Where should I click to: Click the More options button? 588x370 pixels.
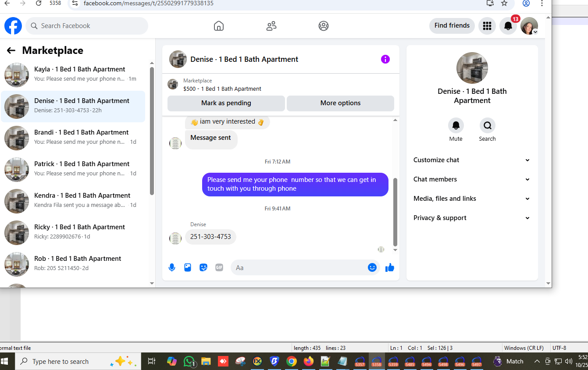pos(340,103)
